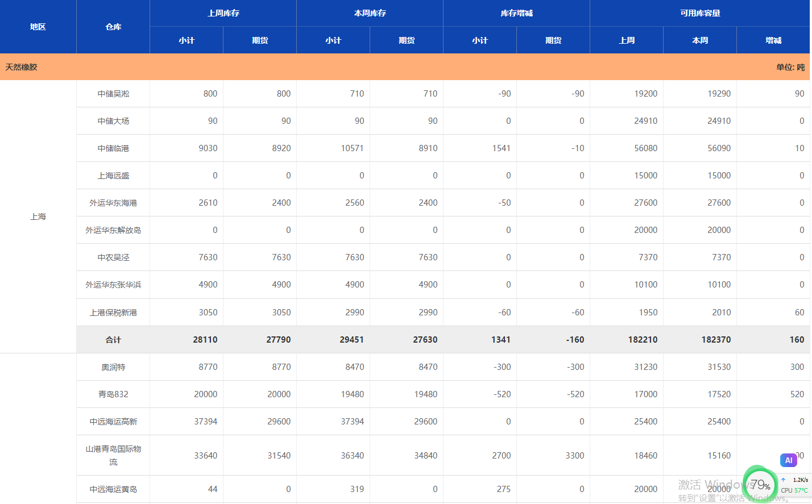Click total value 182370 in 合计 row
812x504 pixels.
(x=716, y=340)
